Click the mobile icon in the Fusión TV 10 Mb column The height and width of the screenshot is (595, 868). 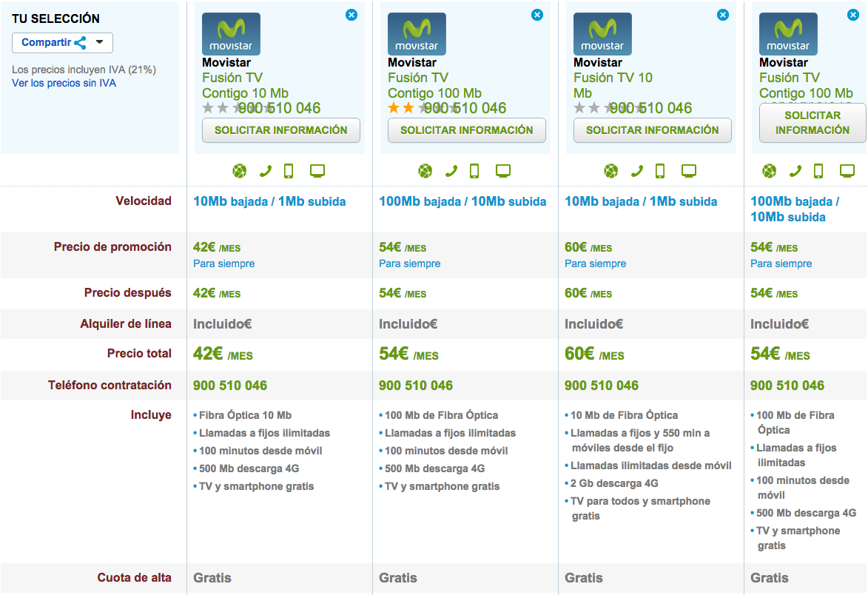coord(660,172)
